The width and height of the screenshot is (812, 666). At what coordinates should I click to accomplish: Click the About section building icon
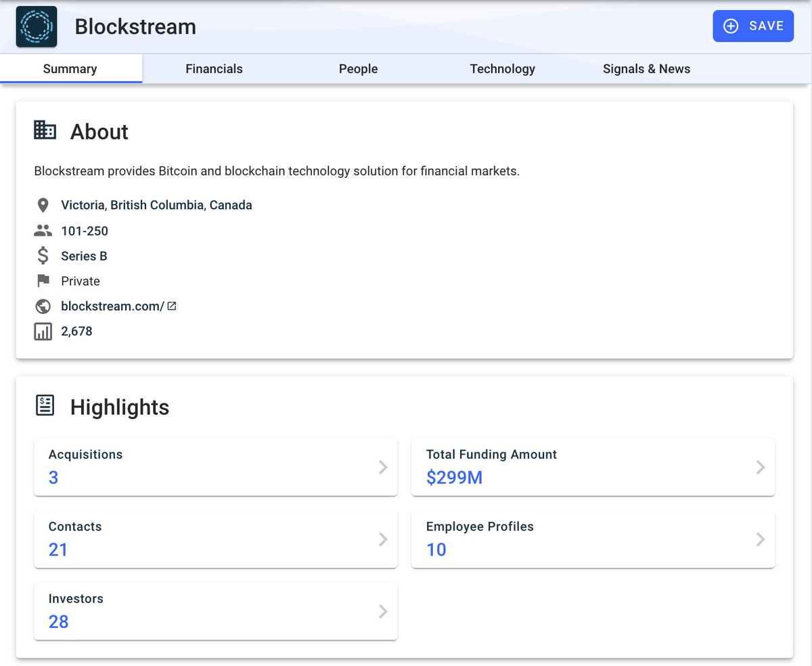[x=45, y=130]
